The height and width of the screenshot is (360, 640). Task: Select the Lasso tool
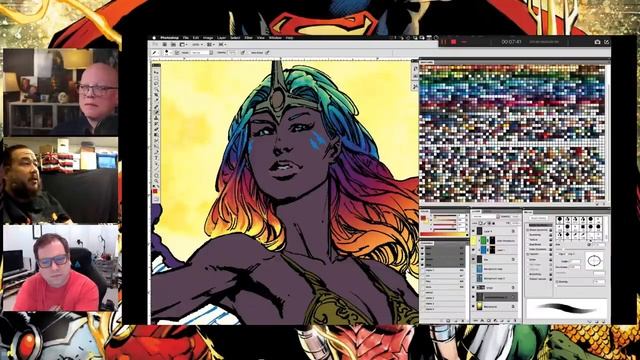[156, 83]
